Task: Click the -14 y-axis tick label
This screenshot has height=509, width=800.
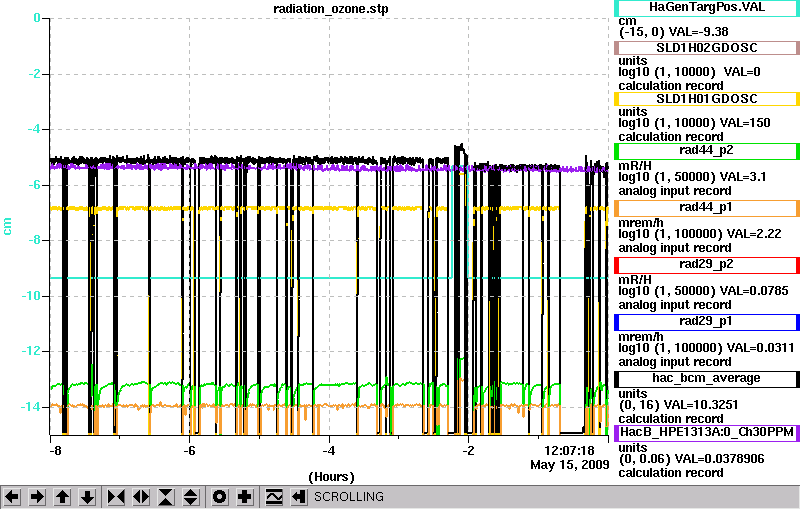Action: pos(31,406)
